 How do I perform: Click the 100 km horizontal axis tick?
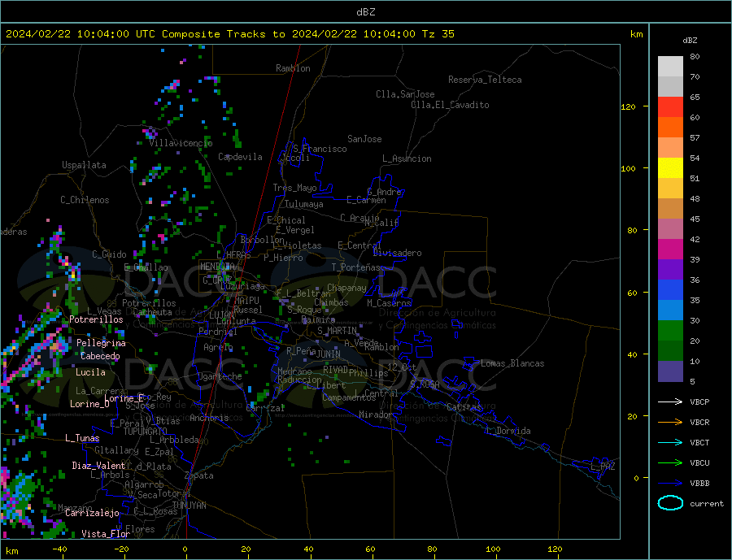(x=493, y=549)
